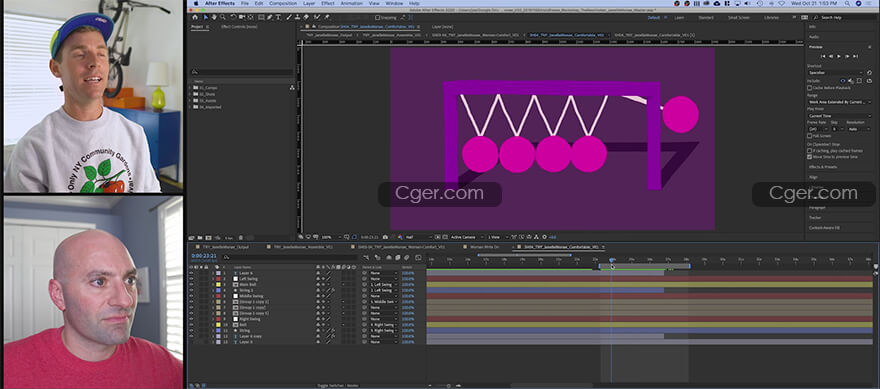
Task: Select the Zoom magnifier tool
Action: point(223,17)
